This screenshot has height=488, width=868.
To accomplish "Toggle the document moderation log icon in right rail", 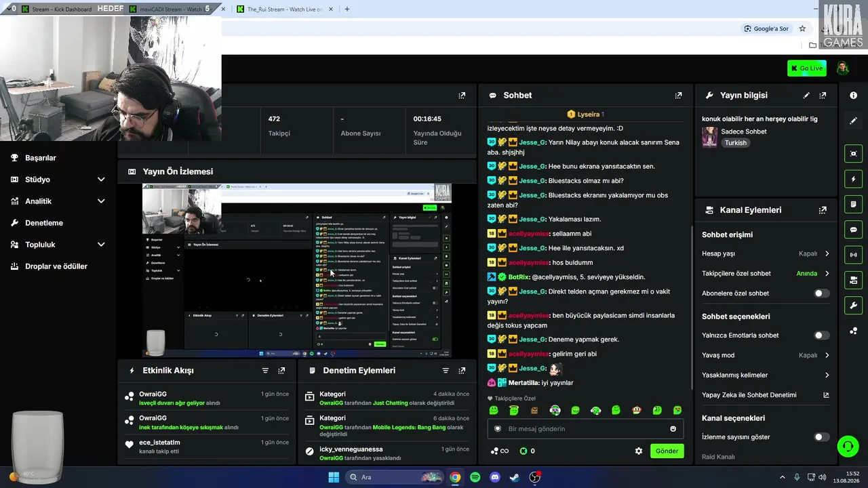I will point(853,204).
